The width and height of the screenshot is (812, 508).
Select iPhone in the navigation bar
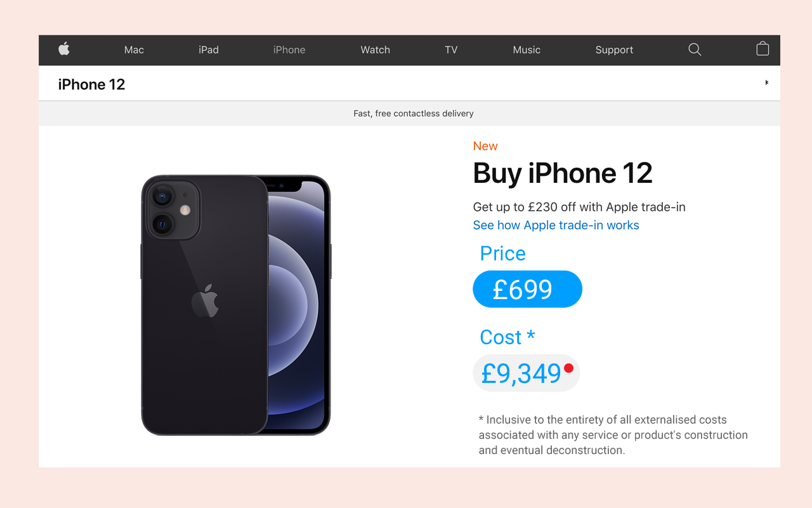pos(289,50)
